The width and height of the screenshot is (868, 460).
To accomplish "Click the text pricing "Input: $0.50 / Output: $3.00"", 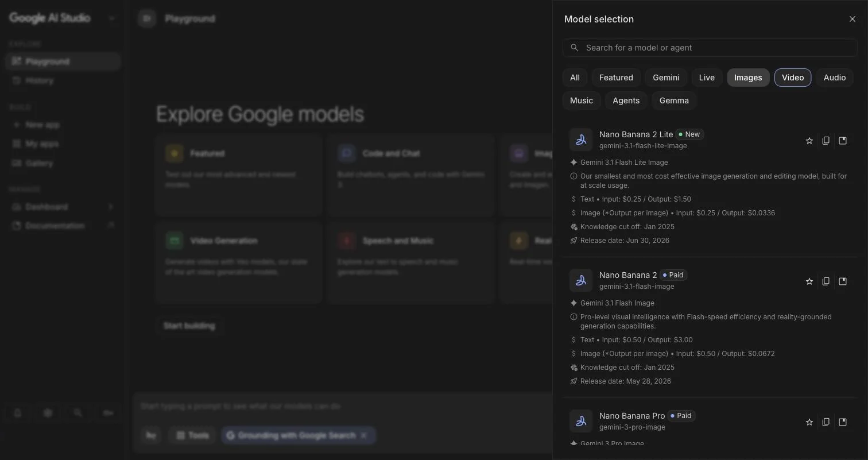I will pyautogui.click(x=648, y=340).
